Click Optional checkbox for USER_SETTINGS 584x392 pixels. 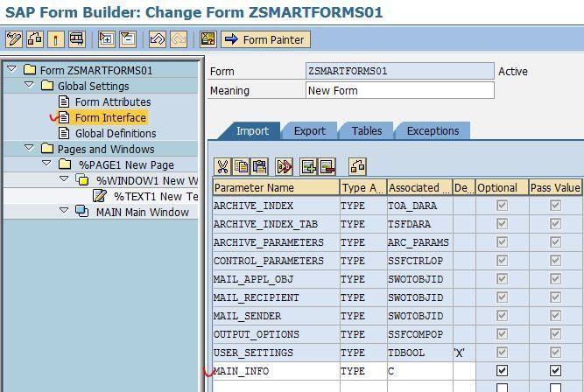click(x=502, y=352)
